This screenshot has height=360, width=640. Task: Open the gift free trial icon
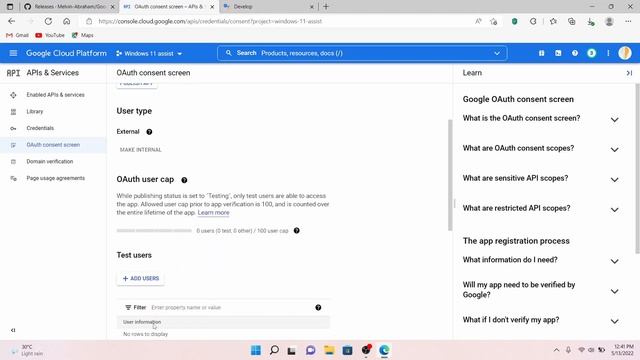541,53
